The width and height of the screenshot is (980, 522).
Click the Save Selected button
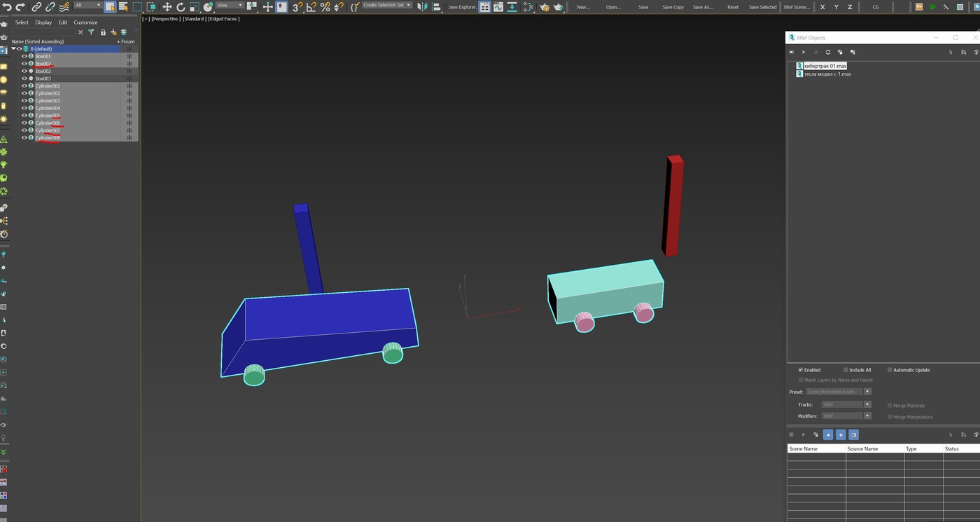(x=763, y=7)
